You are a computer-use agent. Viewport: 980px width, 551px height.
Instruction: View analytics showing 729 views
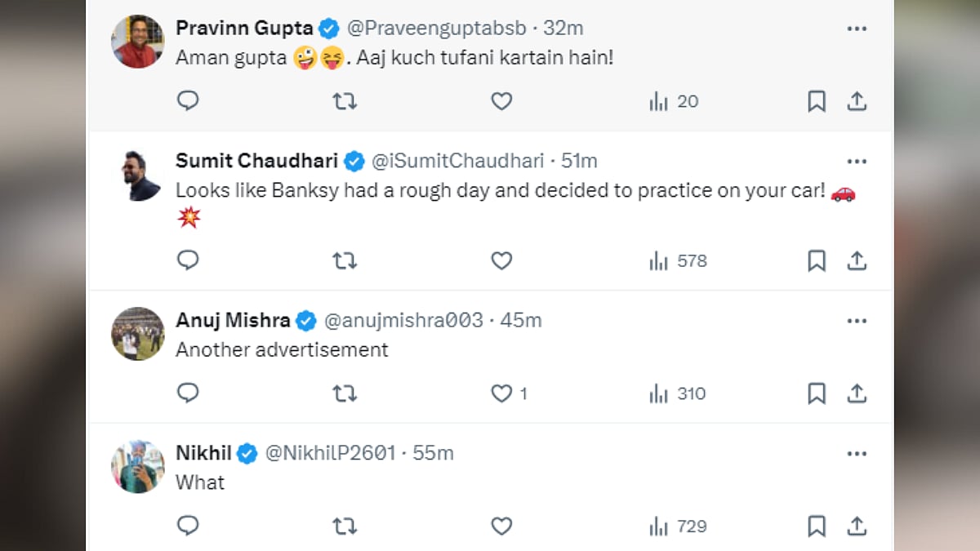[x=678, y=527]
